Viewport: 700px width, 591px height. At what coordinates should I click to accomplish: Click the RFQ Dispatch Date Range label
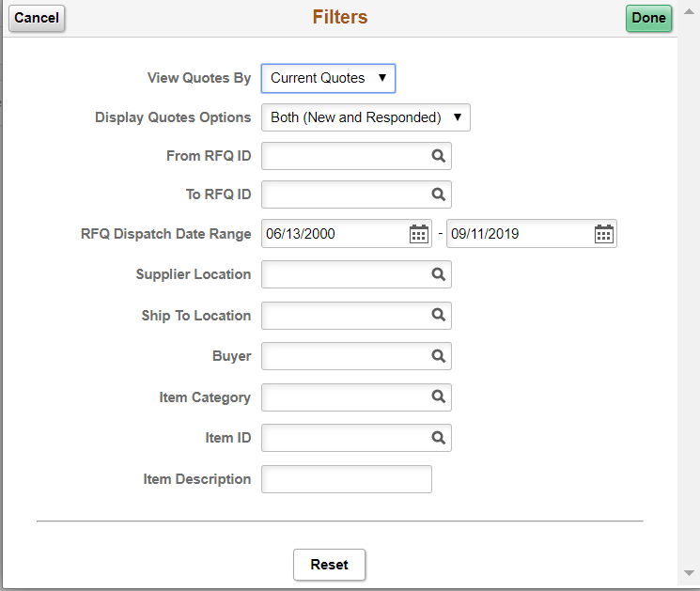pos(165,234)
